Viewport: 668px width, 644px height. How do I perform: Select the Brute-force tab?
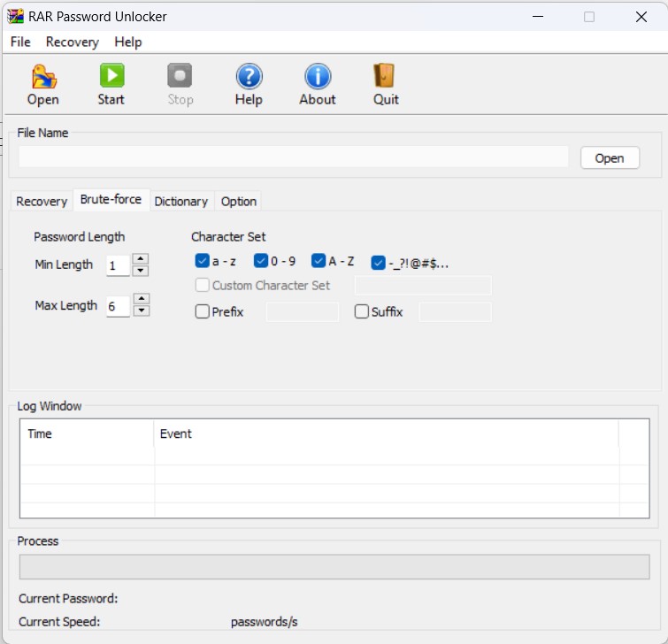pos(111,199)
